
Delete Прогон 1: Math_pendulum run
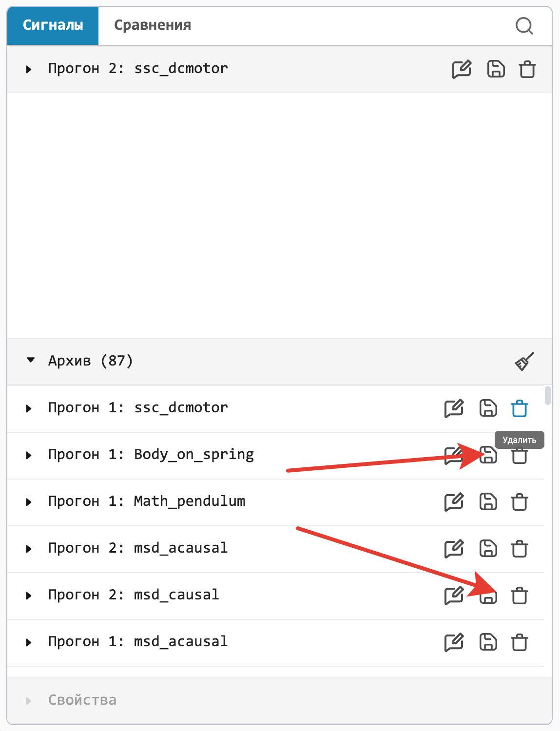(x=520, y=502)
